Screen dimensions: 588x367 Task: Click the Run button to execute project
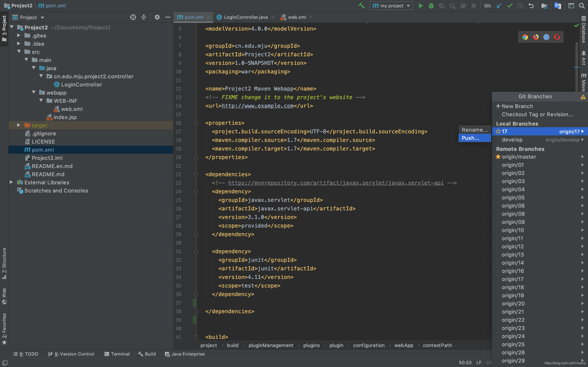click(x=421, y=6)
